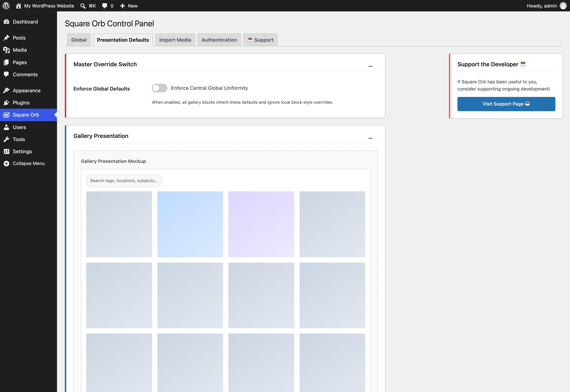The image size is (570, 392).
Task: Click the admin avatar icon
Action: click(563, 6)
